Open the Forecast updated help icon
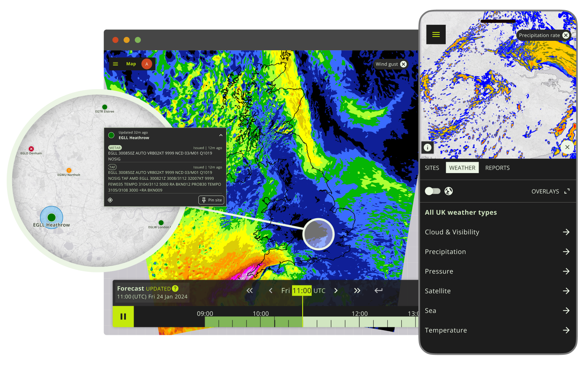The height and width of the screenshot is (365, 588). (175, 288)
